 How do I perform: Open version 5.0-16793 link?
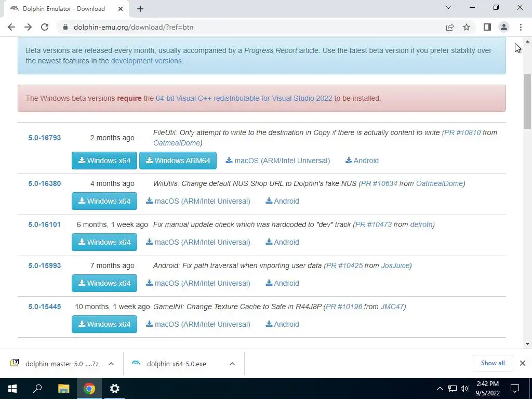45,138
